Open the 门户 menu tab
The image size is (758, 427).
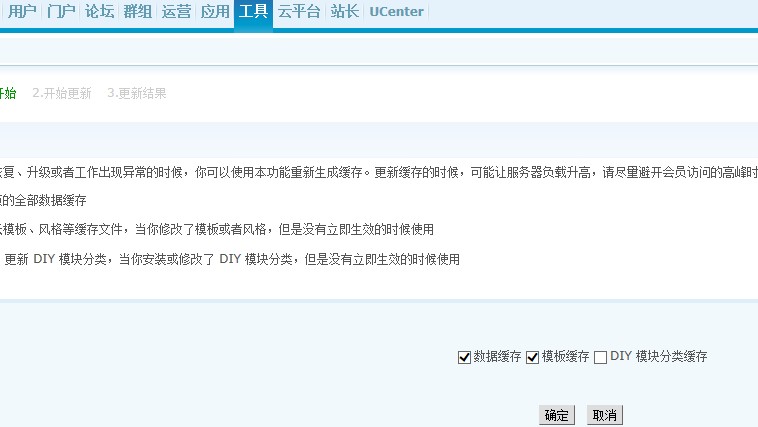(61, 11)
